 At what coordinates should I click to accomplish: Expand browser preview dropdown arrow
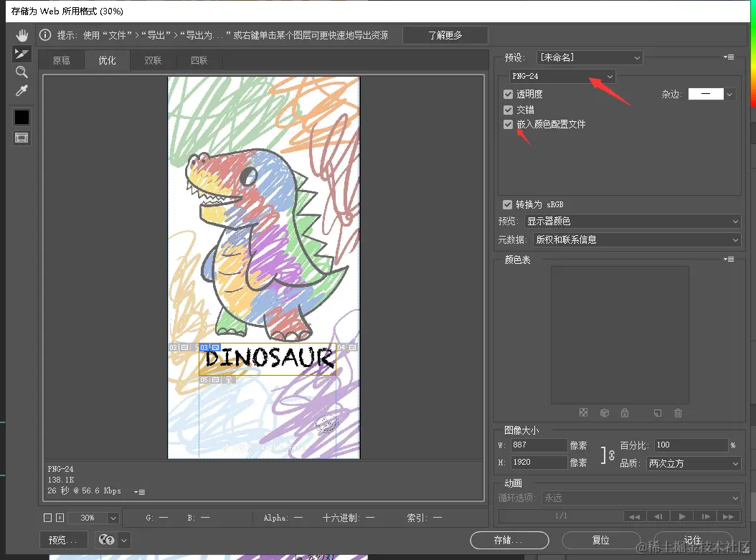124,540
